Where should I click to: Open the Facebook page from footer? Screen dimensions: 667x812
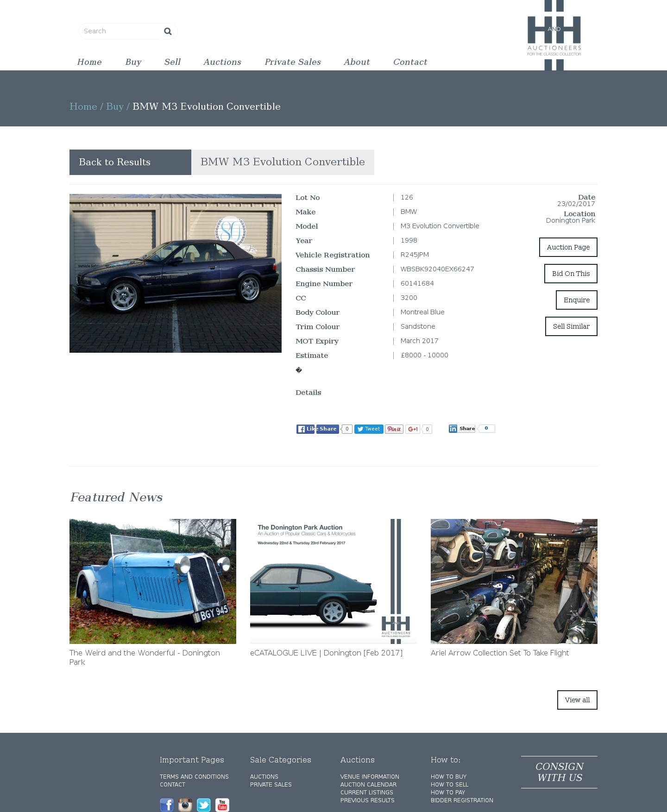point(167,805)
